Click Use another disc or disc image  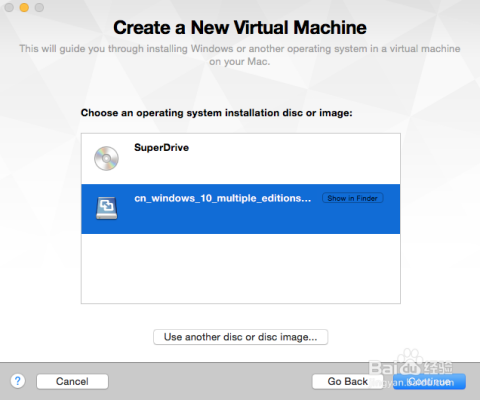pyautogui.click(x=241, y=337)
